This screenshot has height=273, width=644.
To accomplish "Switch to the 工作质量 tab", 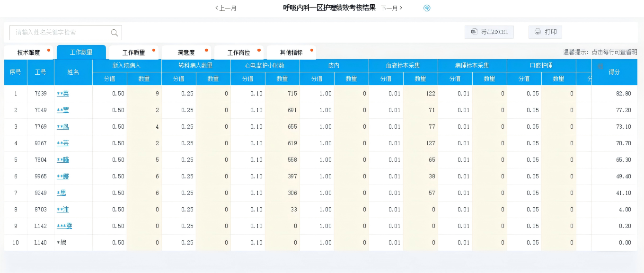I will [133, 53].
